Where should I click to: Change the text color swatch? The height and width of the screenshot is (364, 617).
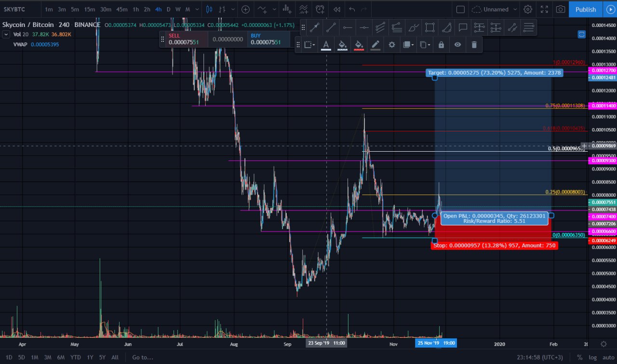(326, 45)
